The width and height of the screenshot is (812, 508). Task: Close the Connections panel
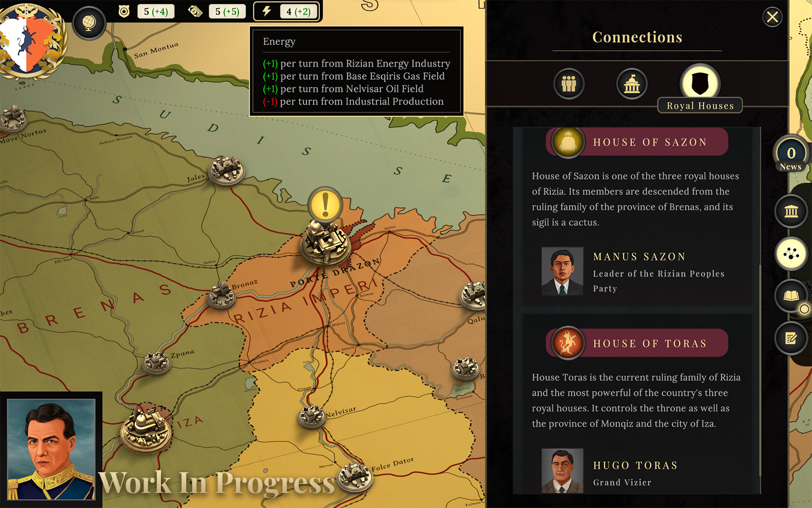pyautogui.click(x=772, y=17)
